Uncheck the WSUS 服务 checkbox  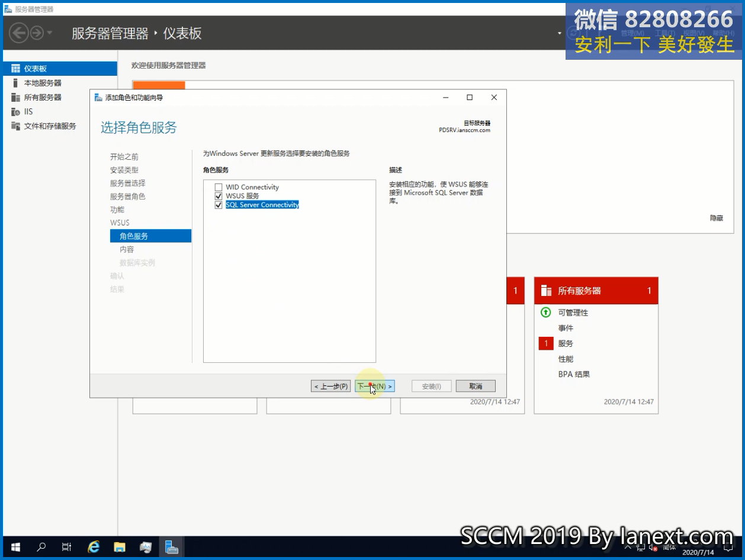(x=219, y=196)
